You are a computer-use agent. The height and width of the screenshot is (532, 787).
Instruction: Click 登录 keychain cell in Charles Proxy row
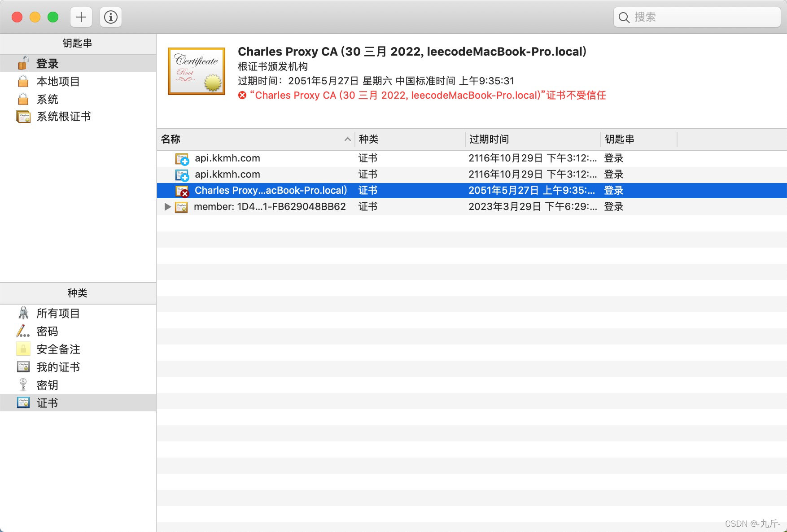(x=614, y=190)
